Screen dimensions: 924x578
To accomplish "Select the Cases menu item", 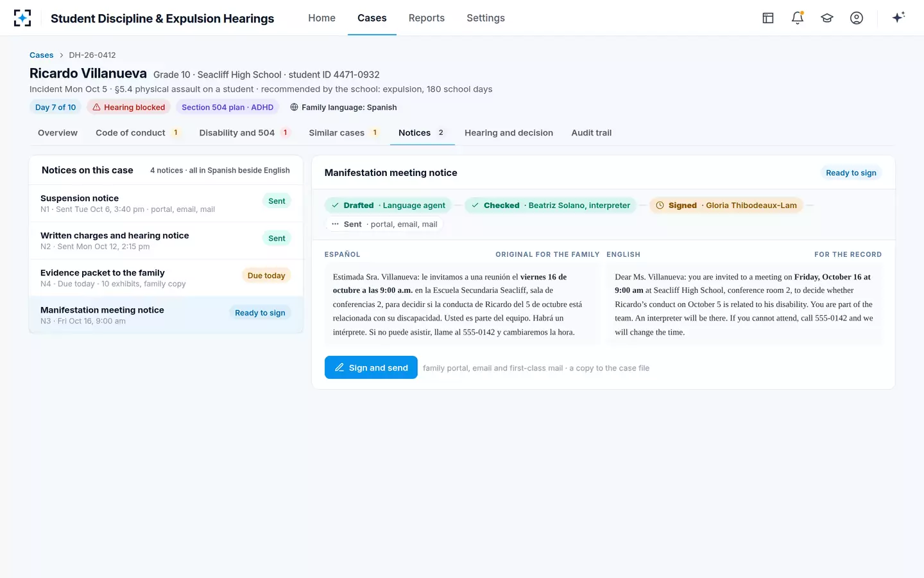I will [372, 18].
